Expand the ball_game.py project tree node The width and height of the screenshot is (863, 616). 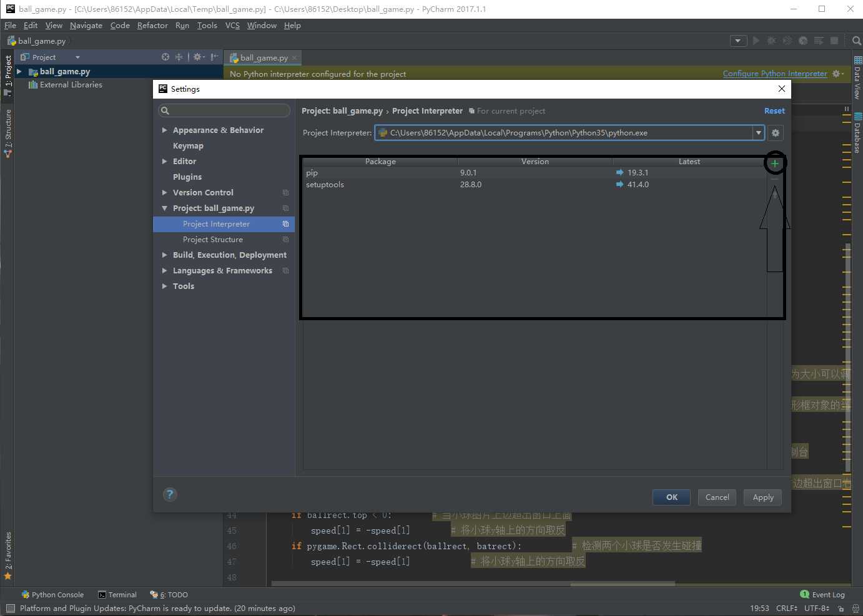(19, 72)
